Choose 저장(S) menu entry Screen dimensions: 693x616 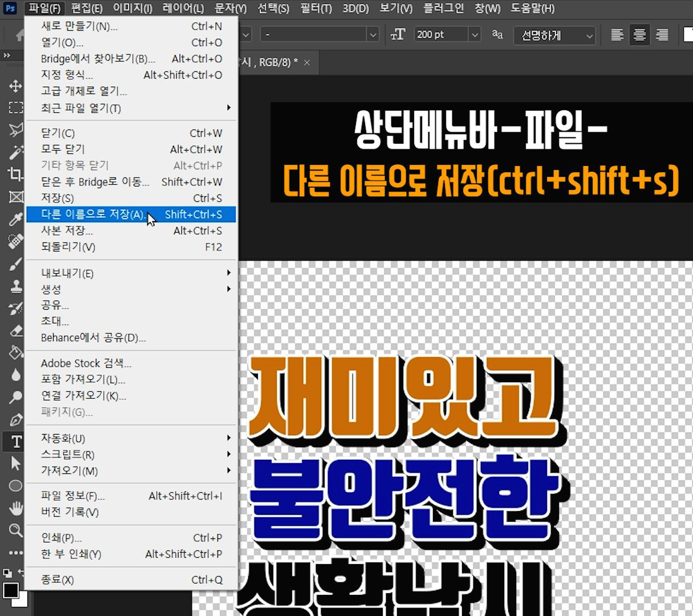click(131, 198)
